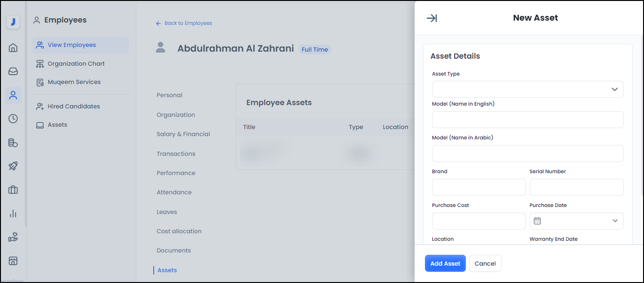Focus the Serial Number input field
Viewport: 644px width, 283px height.
point(576,187)
